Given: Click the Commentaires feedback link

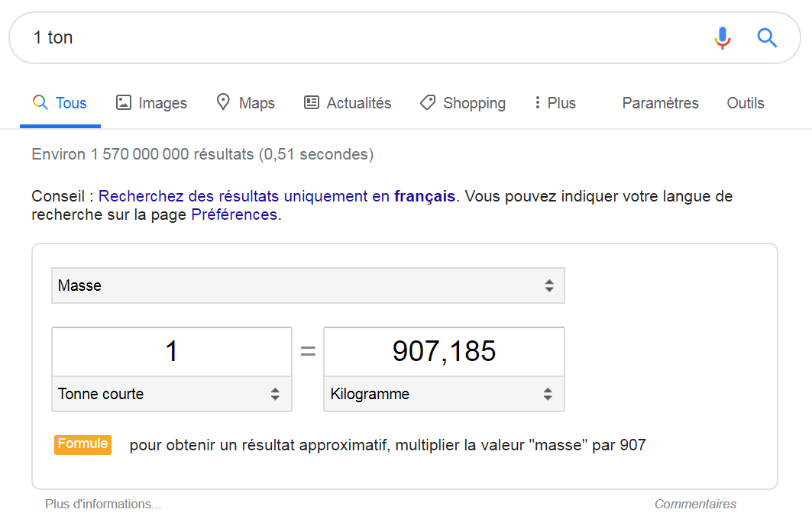Looking at the screenshot, I should click(x=695, y=504).
